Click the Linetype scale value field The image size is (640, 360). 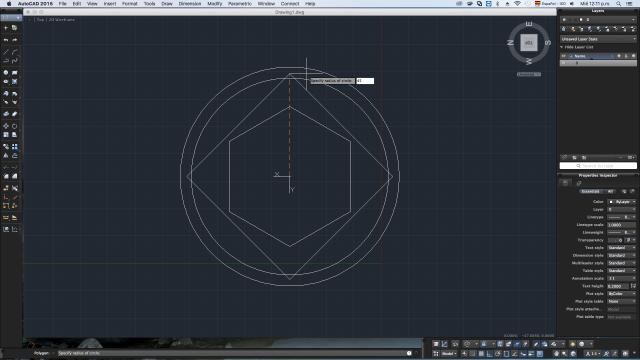pos(621,224)
